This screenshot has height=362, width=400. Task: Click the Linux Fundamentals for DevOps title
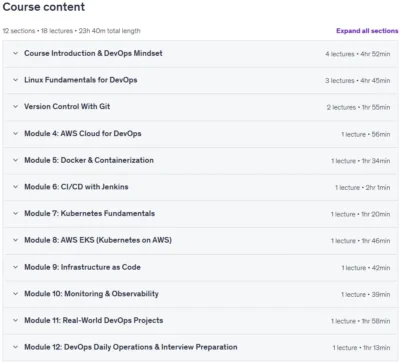pos(81,80)
